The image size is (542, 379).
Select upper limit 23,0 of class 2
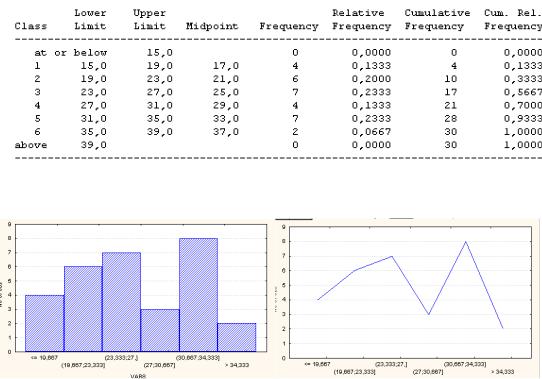[159, 79]
